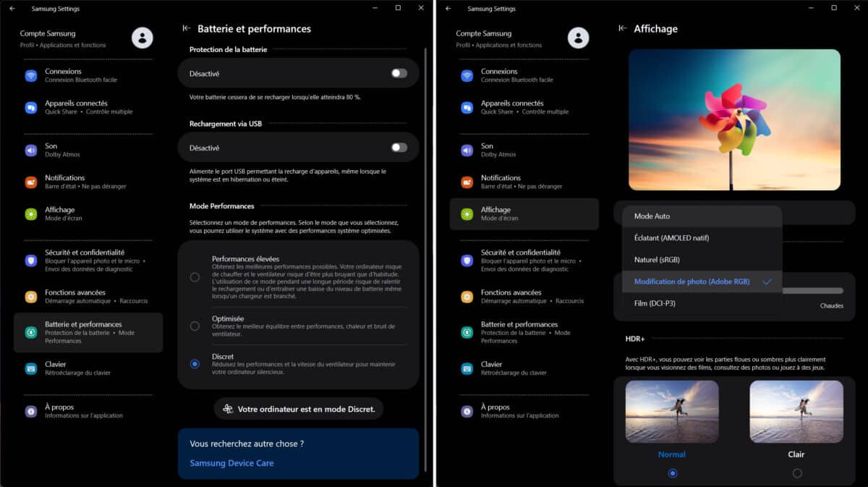Click 'Votre ordinateur est en mode Discret' button

[x=298, y=409]
